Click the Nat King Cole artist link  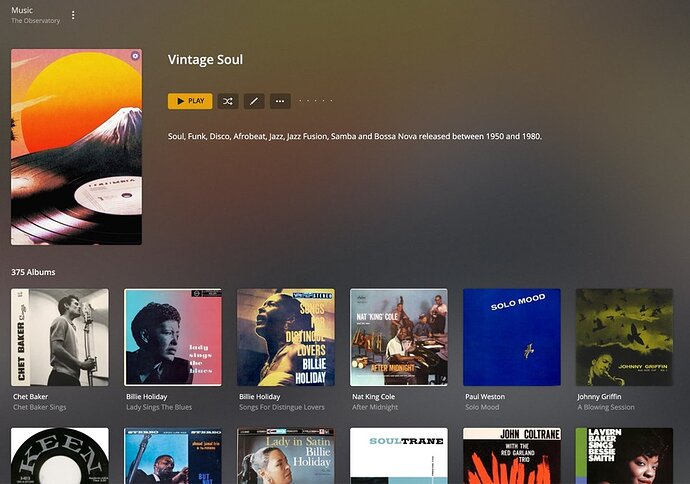(x=374, y=396)
